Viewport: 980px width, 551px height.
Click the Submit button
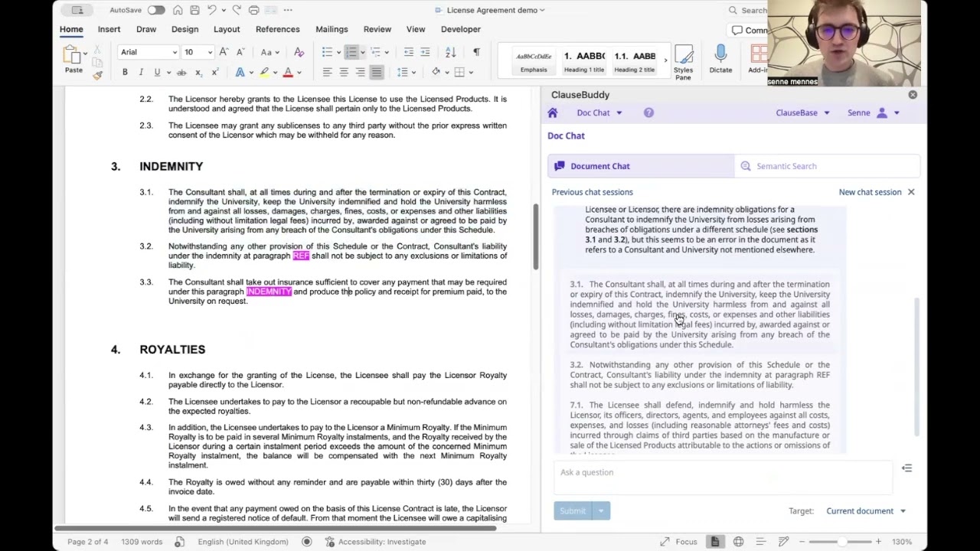(573, 511)
